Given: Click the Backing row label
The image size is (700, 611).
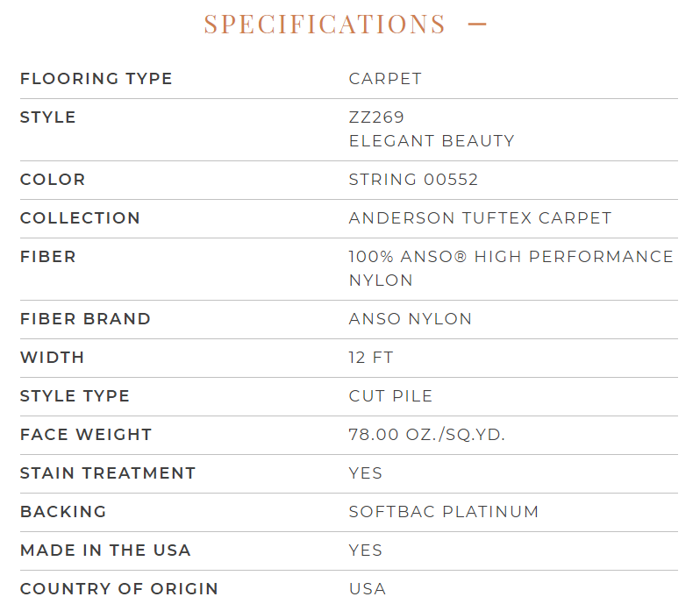Looking at the screenshot, I should (63, 512).
